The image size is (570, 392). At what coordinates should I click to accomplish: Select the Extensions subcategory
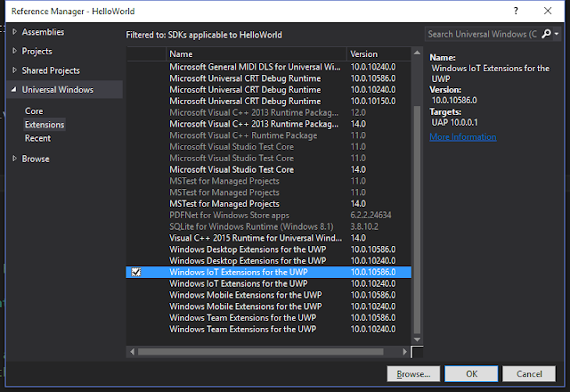(x=45, y=125)
